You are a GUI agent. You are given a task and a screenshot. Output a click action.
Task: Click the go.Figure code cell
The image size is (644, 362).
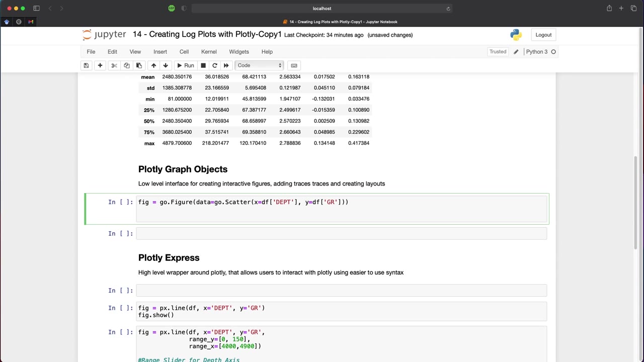pyautogui.click(x=342, y=208)
